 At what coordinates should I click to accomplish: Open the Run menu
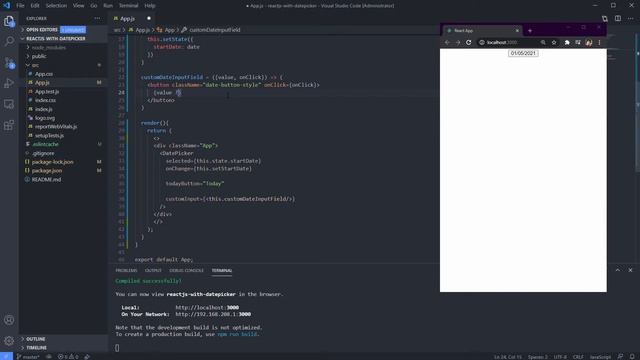click(108, 6)
